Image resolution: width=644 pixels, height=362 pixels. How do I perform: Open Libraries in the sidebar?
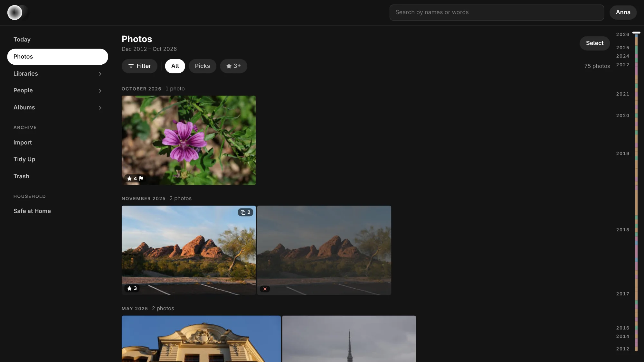point(58,74)
